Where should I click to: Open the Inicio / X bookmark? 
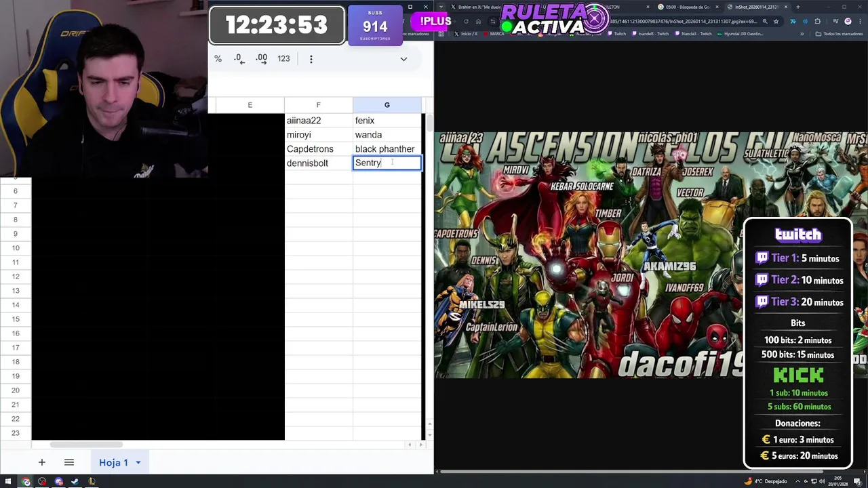[465, 34]
